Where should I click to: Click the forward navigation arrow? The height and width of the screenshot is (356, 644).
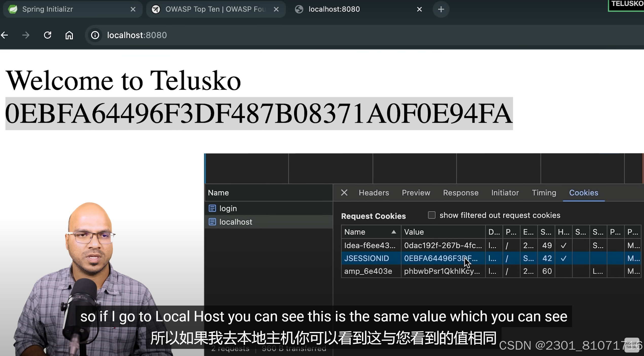[26, 35]
